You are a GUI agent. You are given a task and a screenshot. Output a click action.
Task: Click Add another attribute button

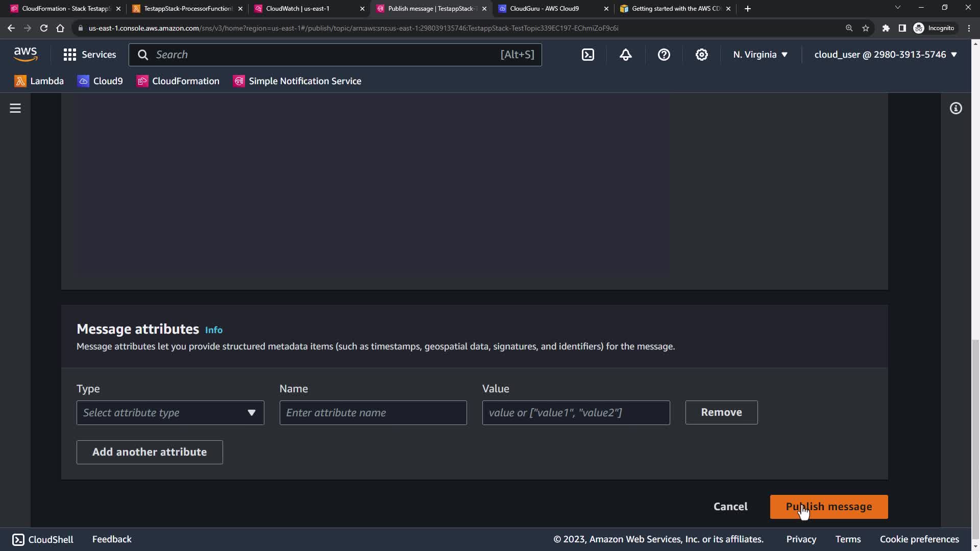pyautogui.click(x=150, y=452)
